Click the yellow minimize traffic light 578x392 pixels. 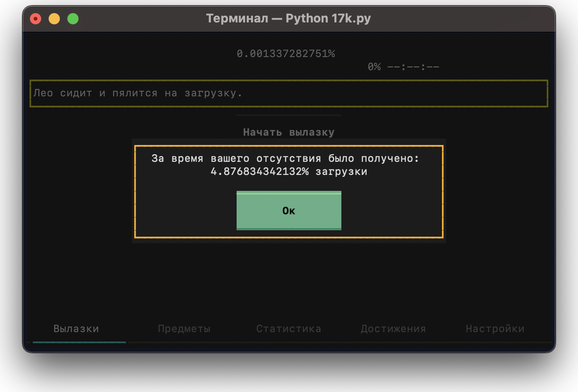click(x=54, y=18)
